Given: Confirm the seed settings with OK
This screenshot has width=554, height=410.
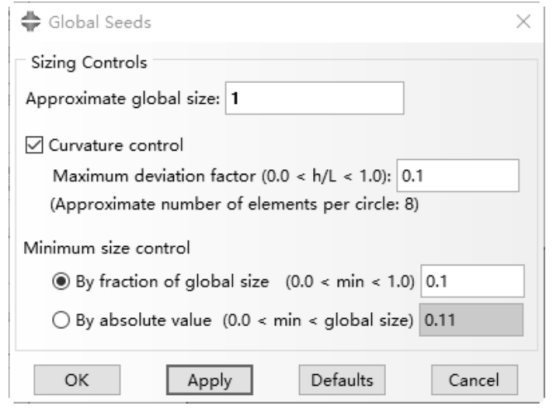Looking at the screenshot, I should click(x=77, y=380).
